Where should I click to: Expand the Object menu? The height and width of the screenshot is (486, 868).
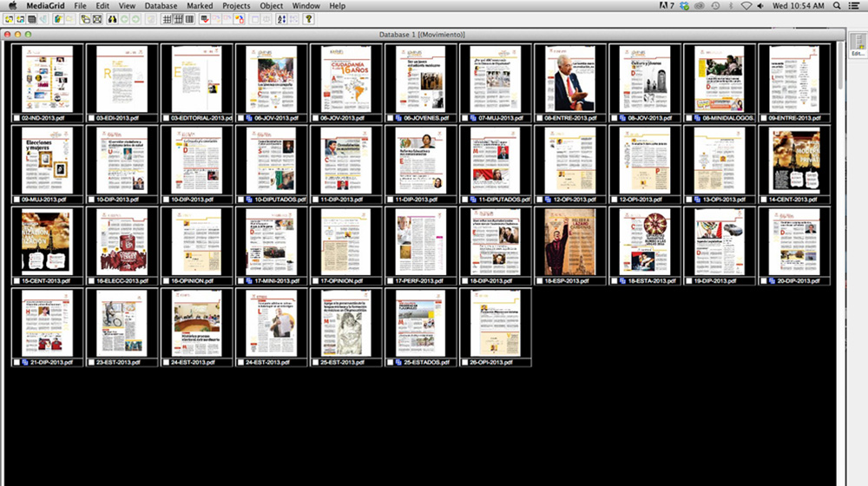(x=272, y=6)
